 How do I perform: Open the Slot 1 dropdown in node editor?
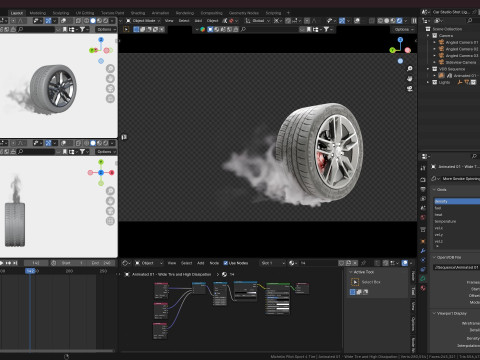click(x=273, y=263)
